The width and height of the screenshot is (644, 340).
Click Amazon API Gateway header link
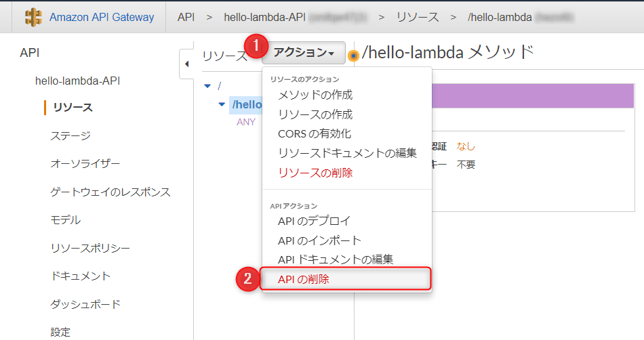[102, 17]
